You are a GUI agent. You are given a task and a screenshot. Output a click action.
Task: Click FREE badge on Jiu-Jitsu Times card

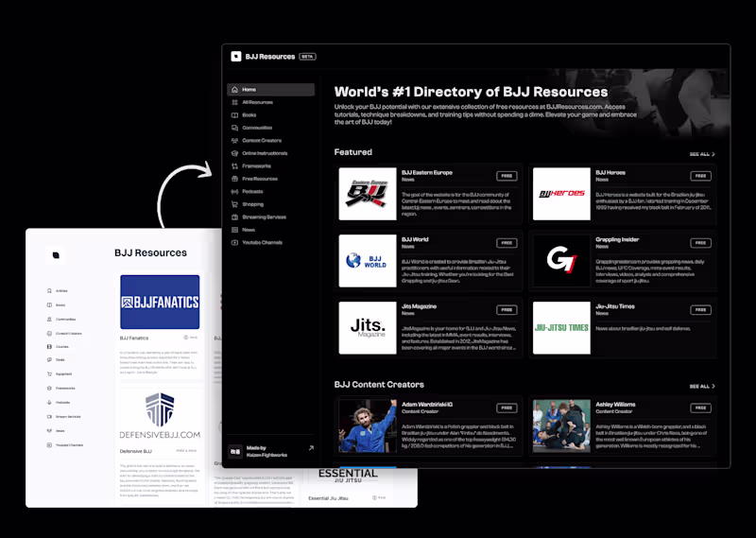tap(700, 310)
